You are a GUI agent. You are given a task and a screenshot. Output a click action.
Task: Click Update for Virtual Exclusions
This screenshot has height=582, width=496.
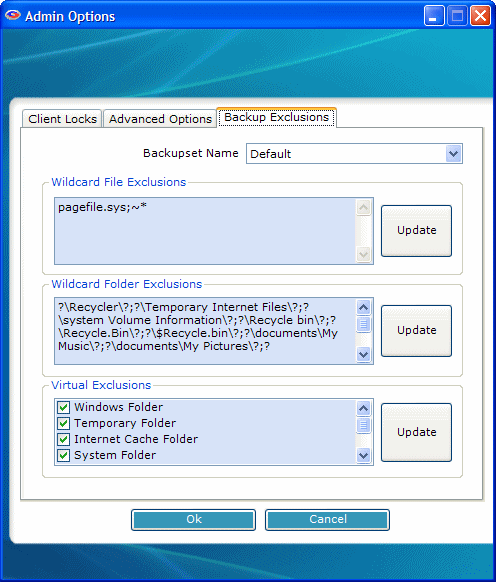pyautogui.click(x=416, y=432)
